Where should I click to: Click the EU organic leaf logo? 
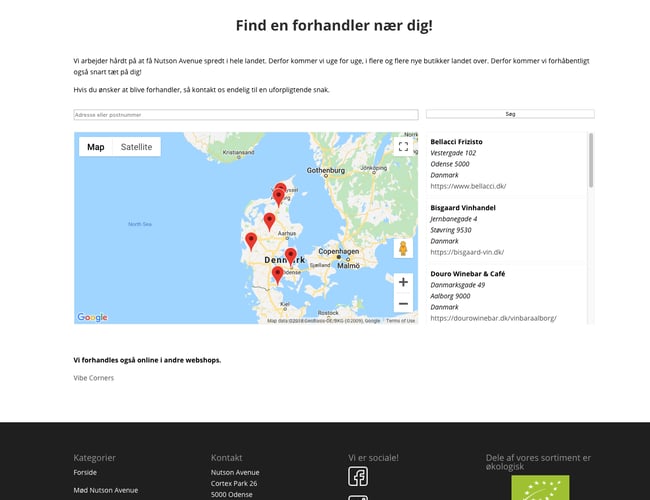pos(540,488)
